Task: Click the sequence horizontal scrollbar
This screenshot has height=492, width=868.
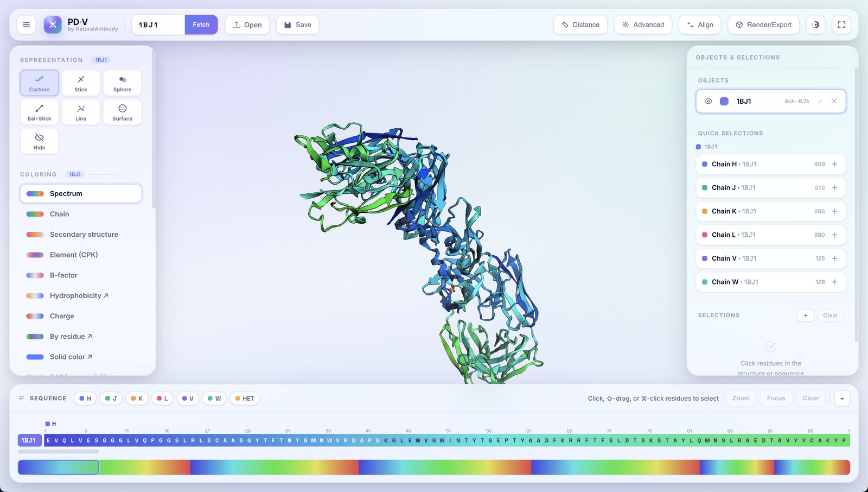Action: [59, 451]
